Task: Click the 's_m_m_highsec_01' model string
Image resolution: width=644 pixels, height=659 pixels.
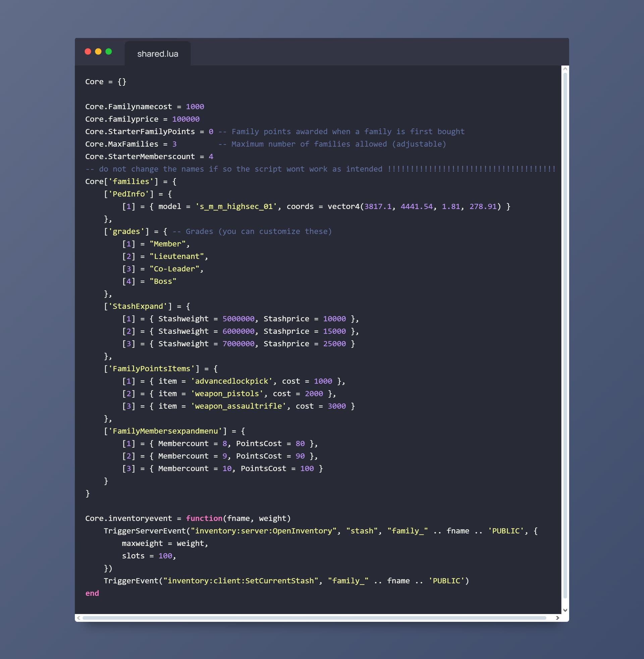Action: click(236, 206)
